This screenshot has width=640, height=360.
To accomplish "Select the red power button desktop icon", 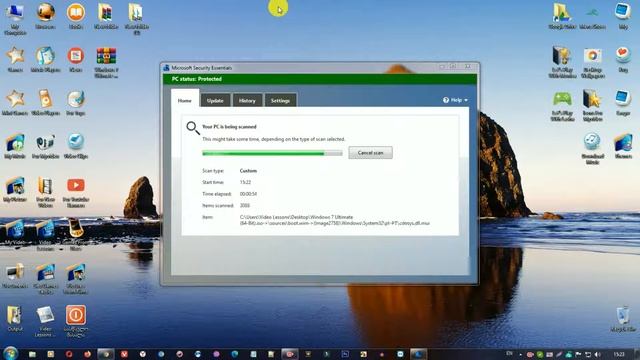I will coord(76,315).
